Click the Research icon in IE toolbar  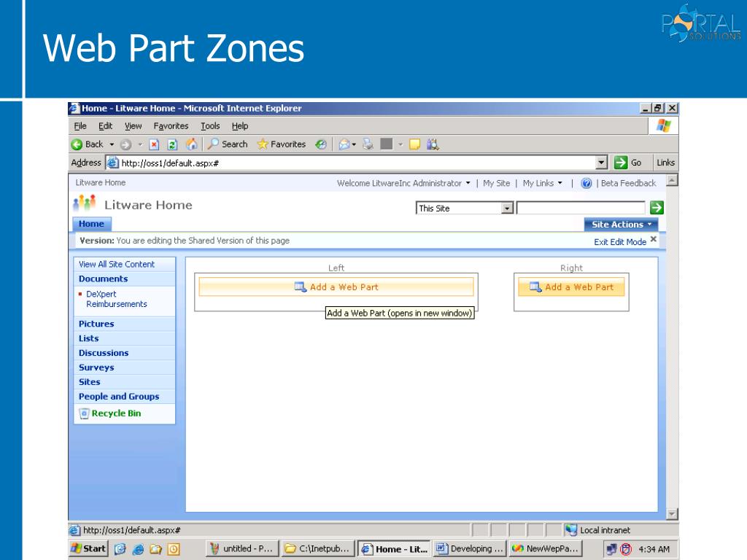pyautogui.click(x=433, y=144)
